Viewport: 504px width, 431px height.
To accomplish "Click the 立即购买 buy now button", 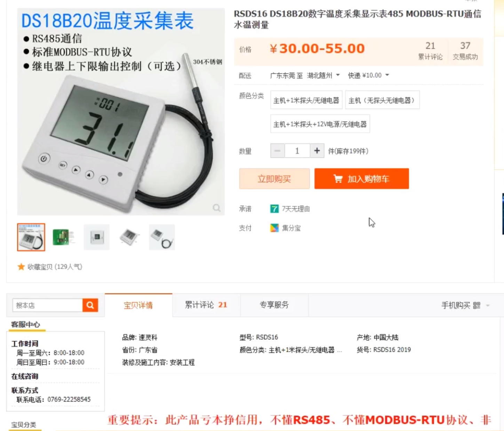I will 274,179.
